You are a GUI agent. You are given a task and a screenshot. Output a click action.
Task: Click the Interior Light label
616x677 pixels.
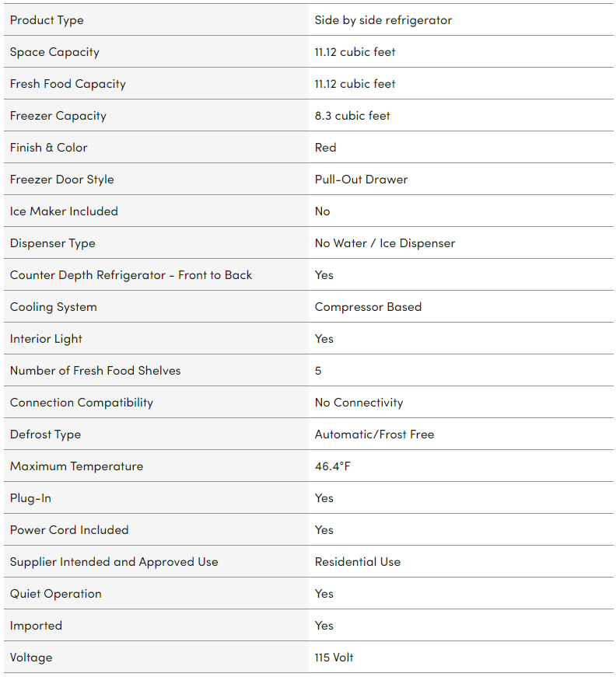click(46, 339)
